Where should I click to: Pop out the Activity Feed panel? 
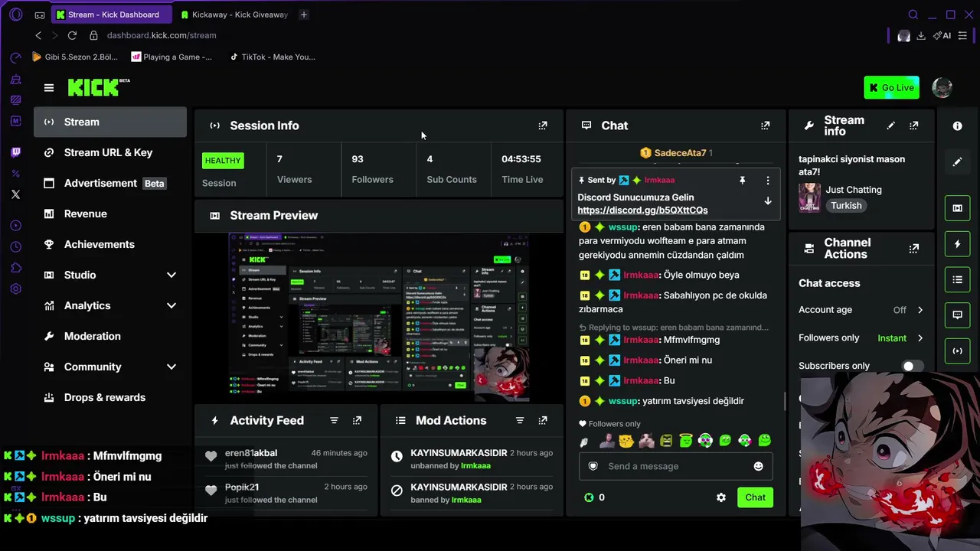point(357,420)
